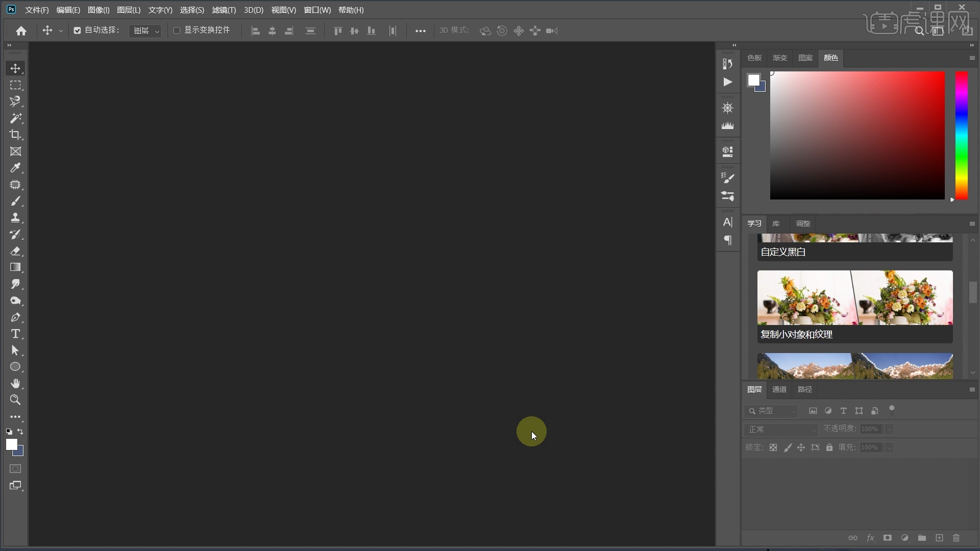The height and width of the screenshot is (551, 980).
Task: Uncheck the 自动选择 checkbox
Action: pos(77,31)
